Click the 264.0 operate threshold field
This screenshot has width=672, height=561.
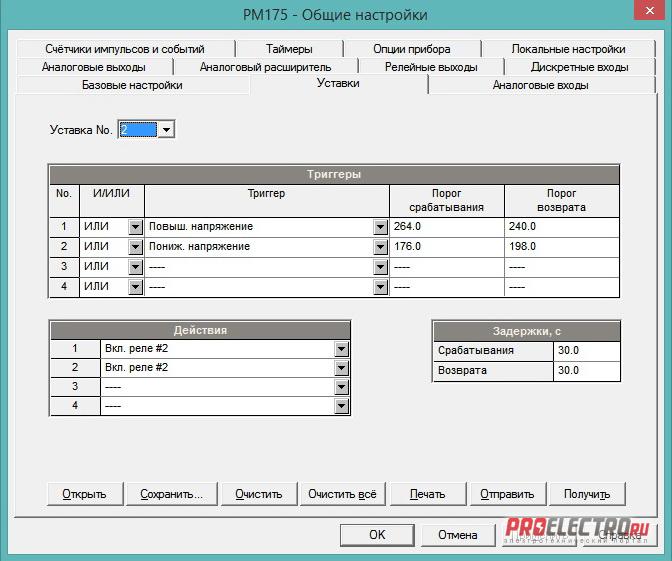pyautogui.click(x=446, y=227)
